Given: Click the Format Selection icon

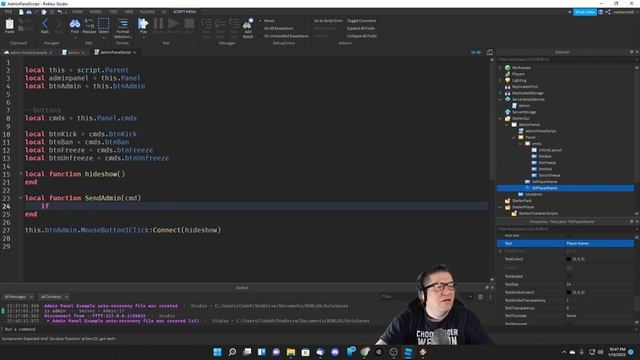Looking at the screenshot, I should (x=122, y=27).
